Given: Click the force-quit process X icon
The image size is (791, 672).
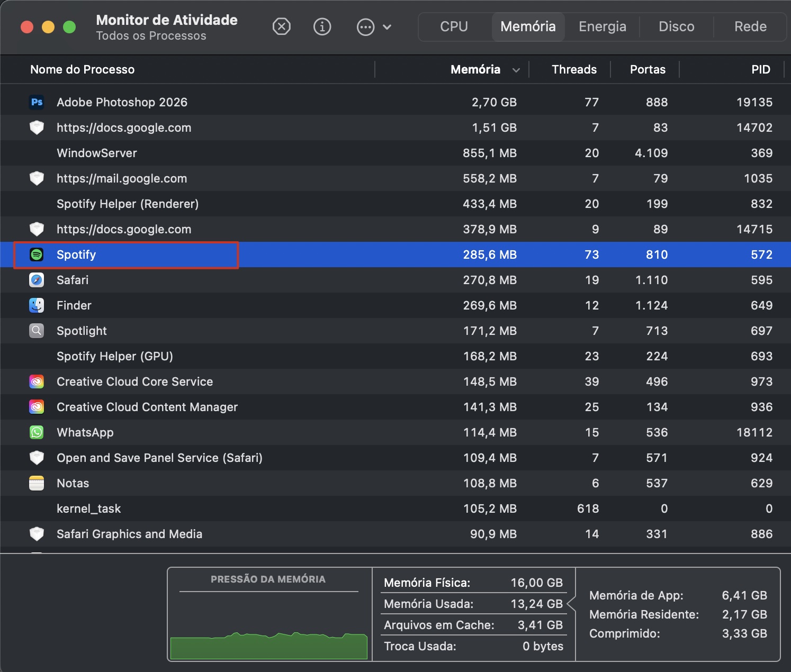Looking at the screenshot, I should (x=281, y=26).
